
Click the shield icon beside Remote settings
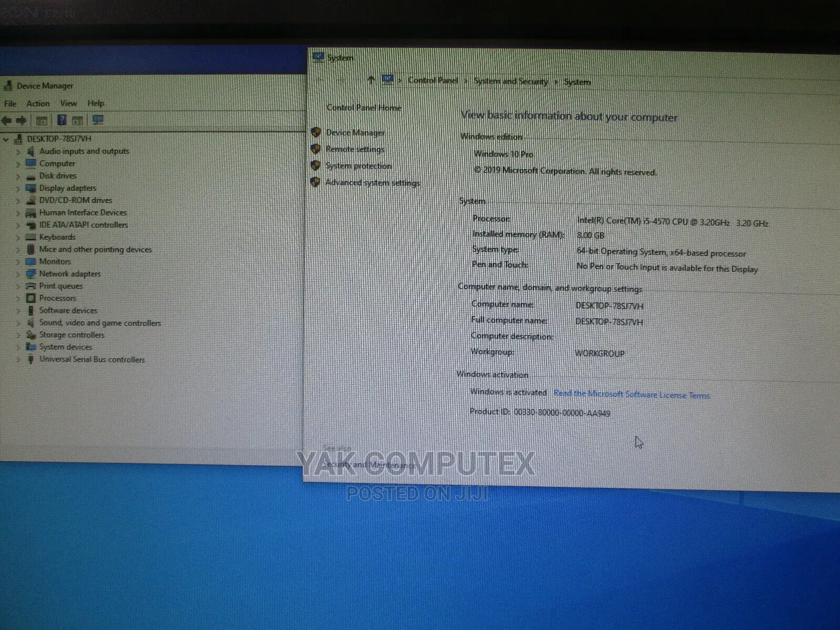coord(315,149)
